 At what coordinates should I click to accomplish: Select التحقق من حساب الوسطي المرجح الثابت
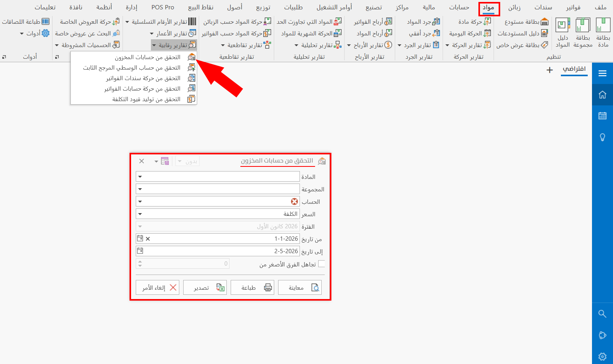click(x=134, y=68)
